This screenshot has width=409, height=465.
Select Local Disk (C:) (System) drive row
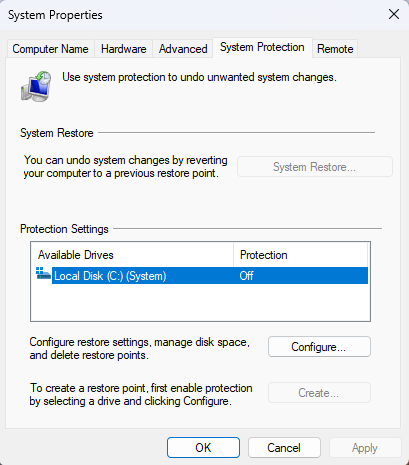point(202,276)
